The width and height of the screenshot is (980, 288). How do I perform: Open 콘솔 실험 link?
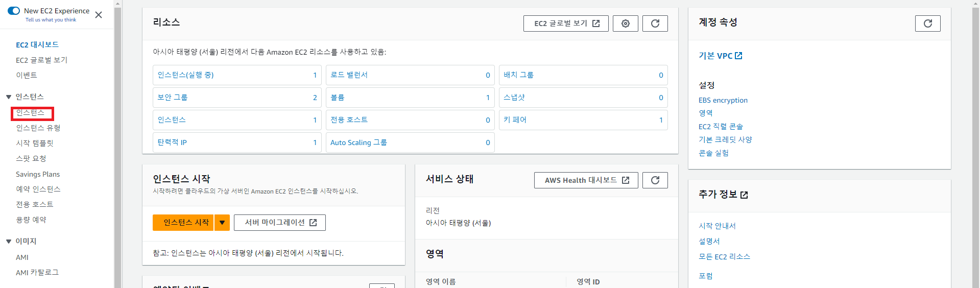coord(713,153)
